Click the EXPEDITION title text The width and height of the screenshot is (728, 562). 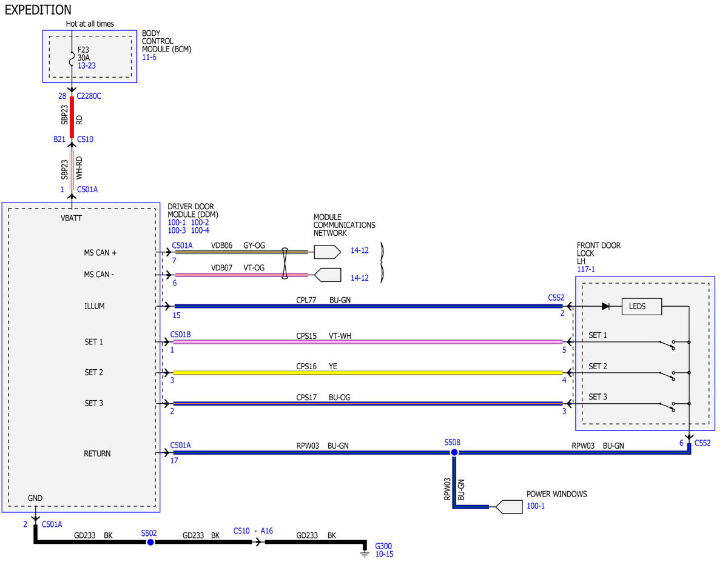pos(38,10)
